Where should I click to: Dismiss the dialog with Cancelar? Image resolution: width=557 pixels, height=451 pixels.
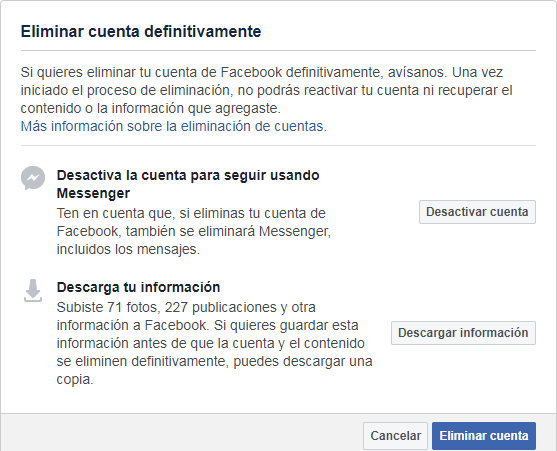point(395,436)
